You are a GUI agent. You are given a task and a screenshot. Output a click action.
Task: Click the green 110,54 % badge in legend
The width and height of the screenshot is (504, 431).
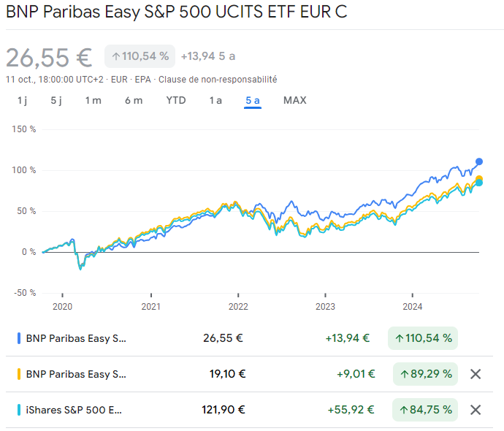click(x=423, y=338)
